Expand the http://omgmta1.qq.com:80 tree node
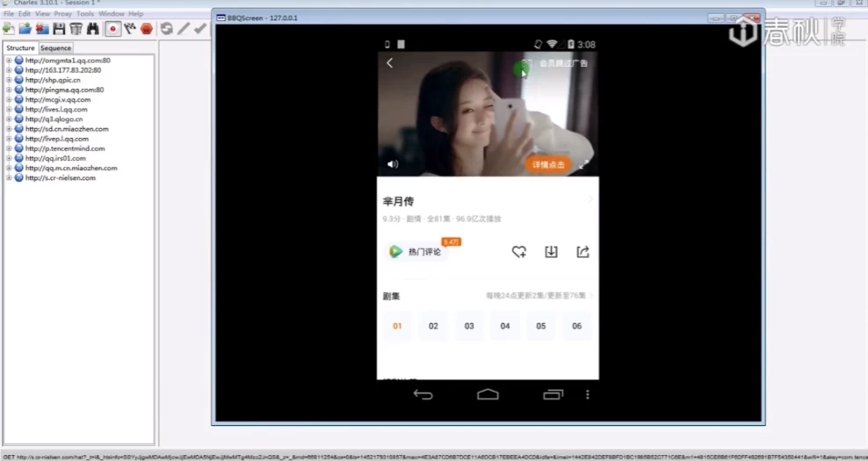 click(9, 61)
